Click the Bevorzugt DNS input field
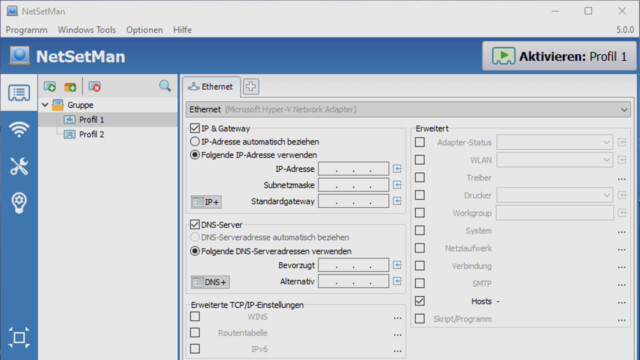This screenshot has height=360, width=640. click(353, 265)
